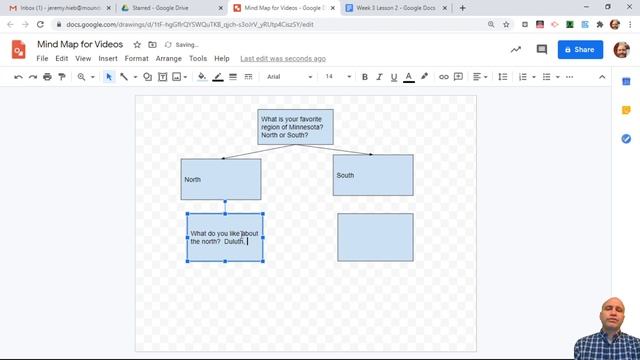
Task: Click the Bulleted list icon
Action: click(x=547, y=77)
